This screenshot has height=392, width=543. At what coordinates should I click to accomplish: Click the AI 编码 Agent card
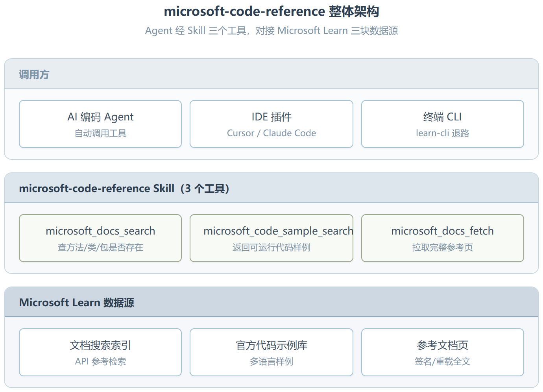coord(100,124)
